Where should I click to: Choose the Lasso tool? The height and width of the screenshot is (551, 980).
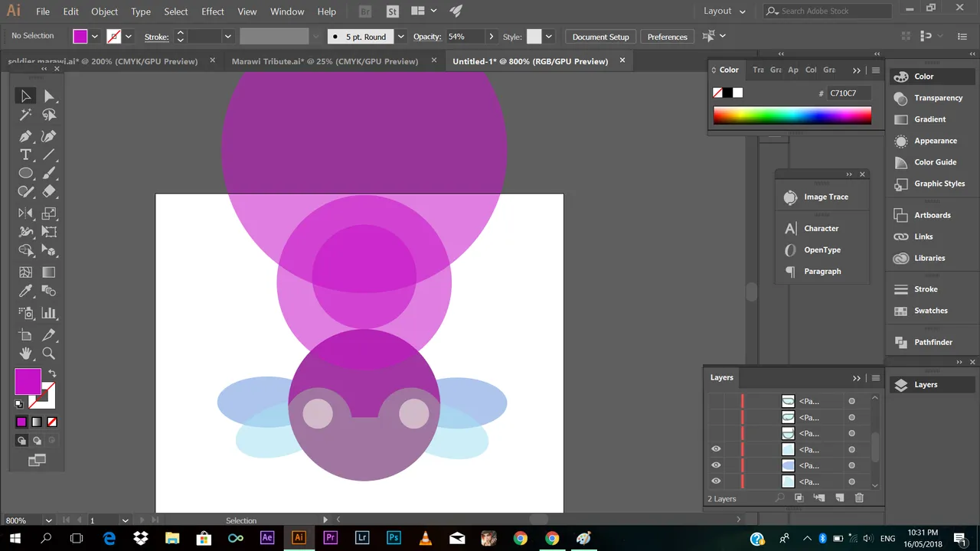tap(49, 115)
